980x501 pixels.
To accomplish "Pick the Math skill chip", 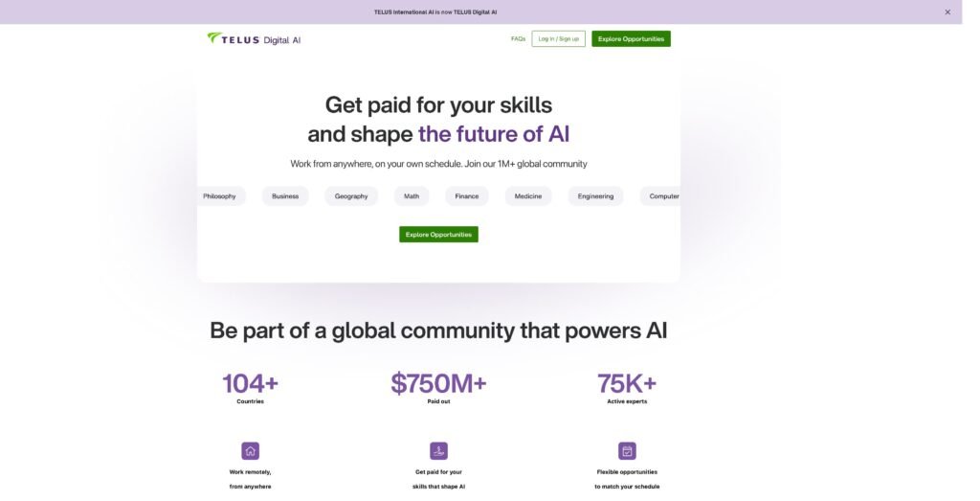I will coord(412,196).
